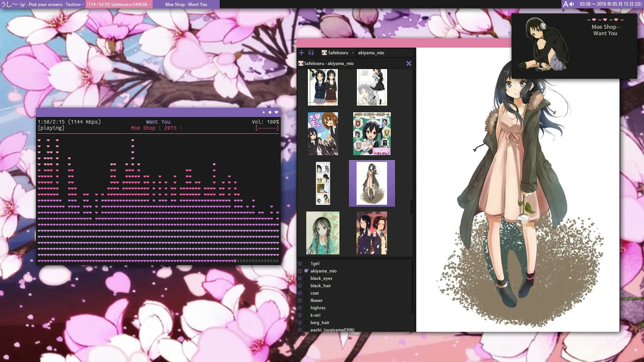Open the Safebooru site dropdown
Viewport: 644px width, 362px height.
tap(338, 53)
